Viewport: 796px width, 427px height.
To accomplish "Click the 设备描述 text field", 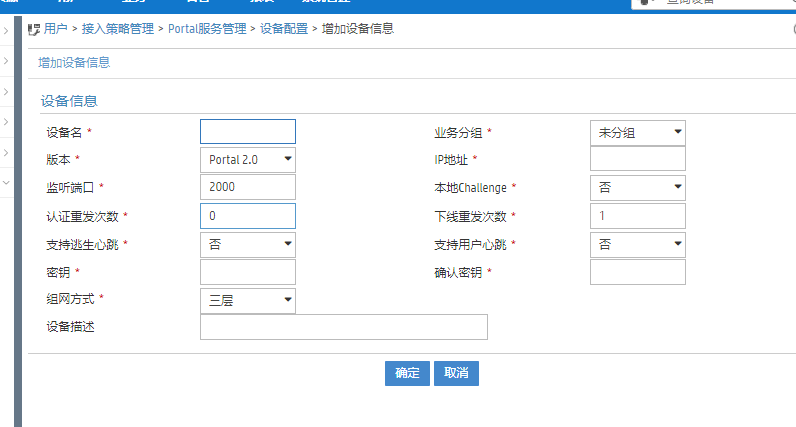I will [344, 327].
